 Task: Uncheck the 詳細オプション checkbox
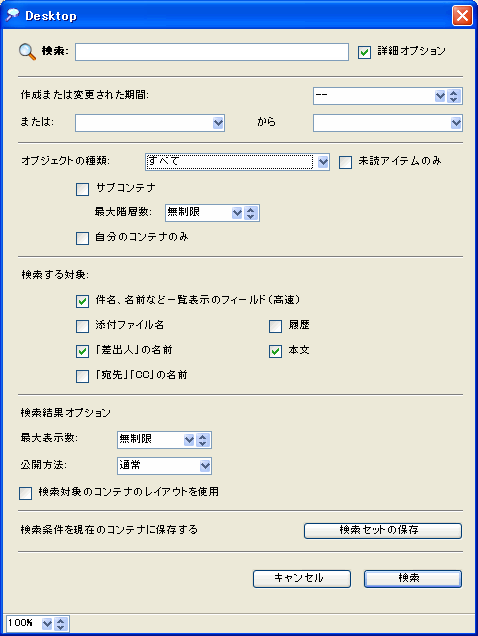pyautogui.click(x=364, y=52)
